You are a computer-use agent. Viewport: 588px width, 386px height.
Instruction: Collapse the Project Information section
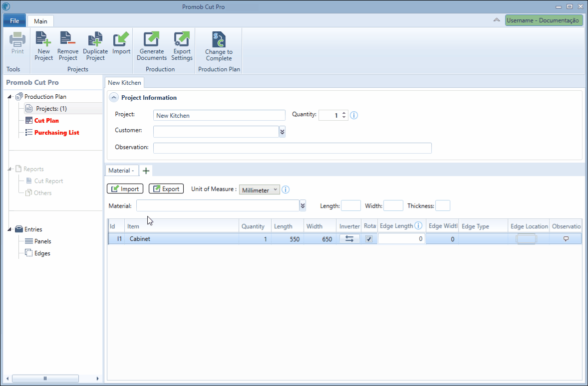113,97
